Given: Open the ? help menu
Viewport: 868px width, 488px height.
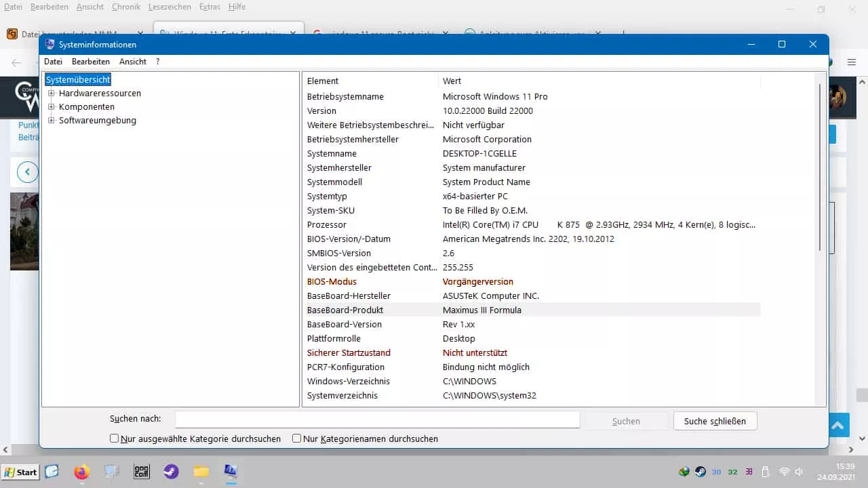Looking at the screenshot, I should tap(157, 62).
